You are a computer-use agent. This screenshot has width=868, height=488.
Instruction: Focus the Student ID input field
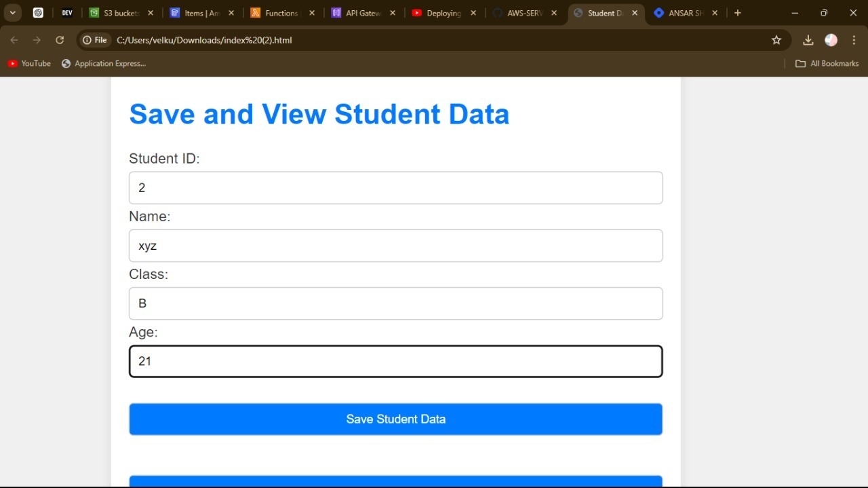pos(396,188)
